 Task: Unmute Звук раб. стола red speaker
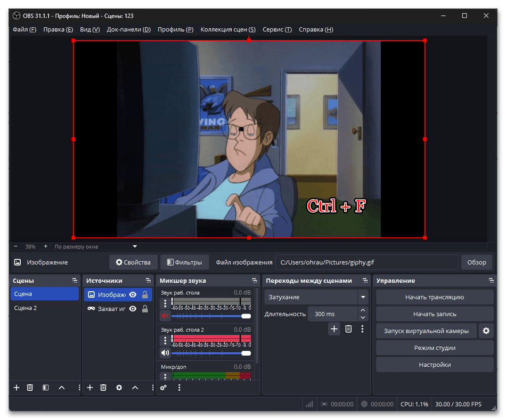click(165, 316)
